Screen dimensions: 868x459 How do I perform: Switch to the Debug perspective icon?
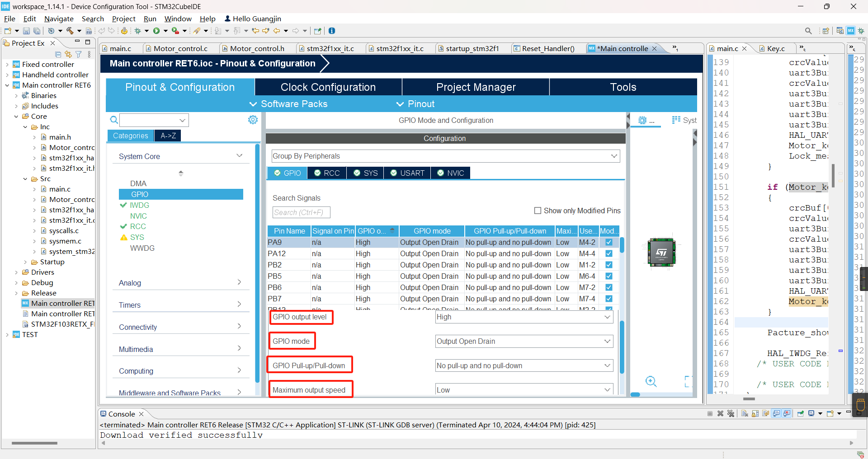click(x=861, y=31)
